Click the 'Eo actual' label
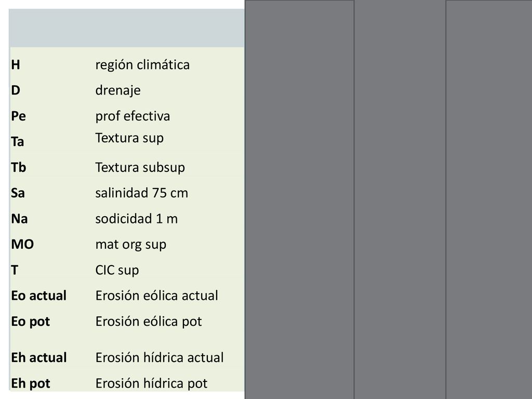Viewport: 532px width, 399px height. (x=38, y=296)
